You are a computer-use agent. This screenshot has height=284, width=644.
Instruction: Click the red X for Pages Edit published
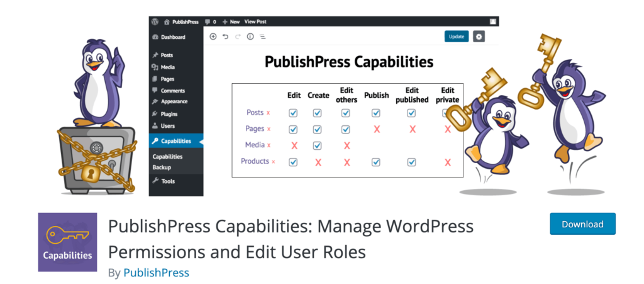[x=413, y=130]
